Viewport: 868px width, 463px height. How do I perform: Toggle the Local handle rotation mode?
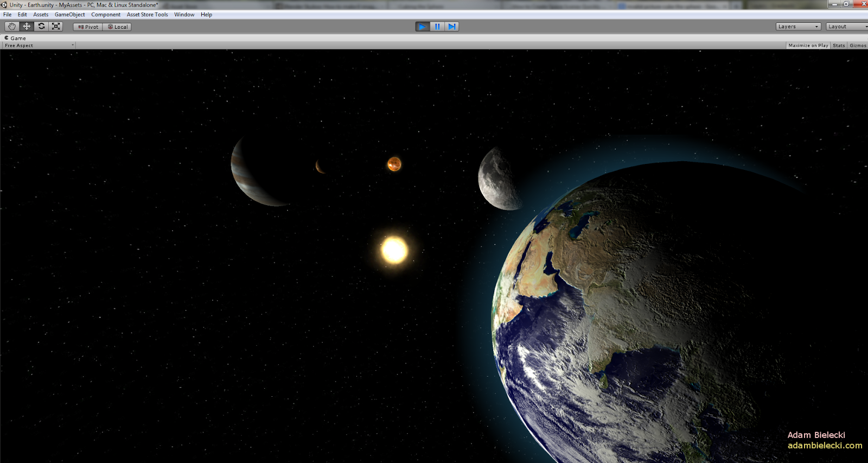[117, 27]
